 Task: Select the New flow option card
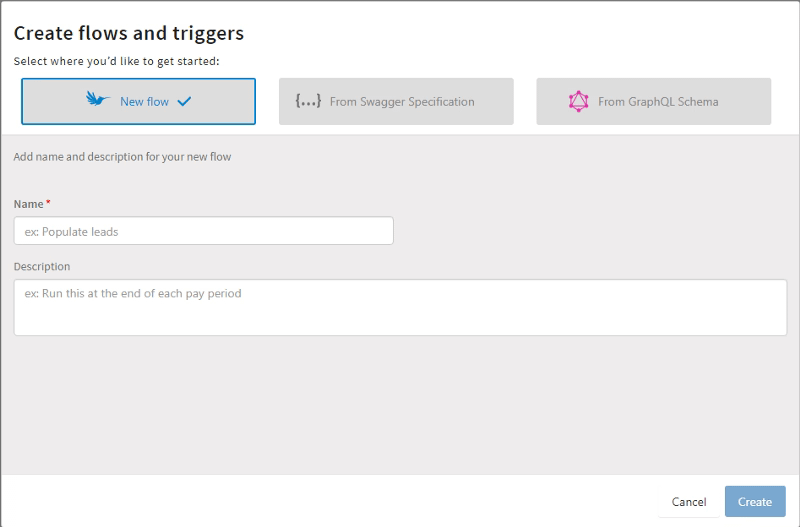point(138,101)
